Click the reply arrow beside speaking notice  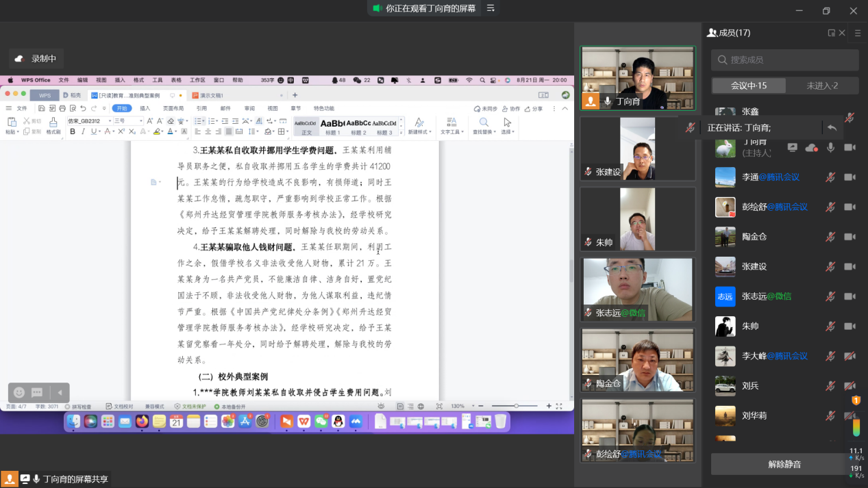(x=832, y=127)
